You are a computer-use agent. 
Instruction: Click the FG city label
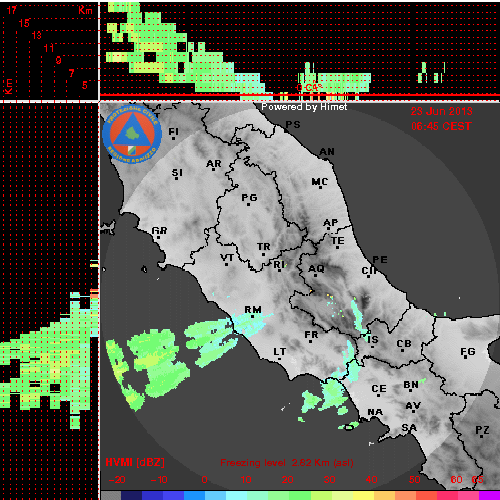coord(468,351)
